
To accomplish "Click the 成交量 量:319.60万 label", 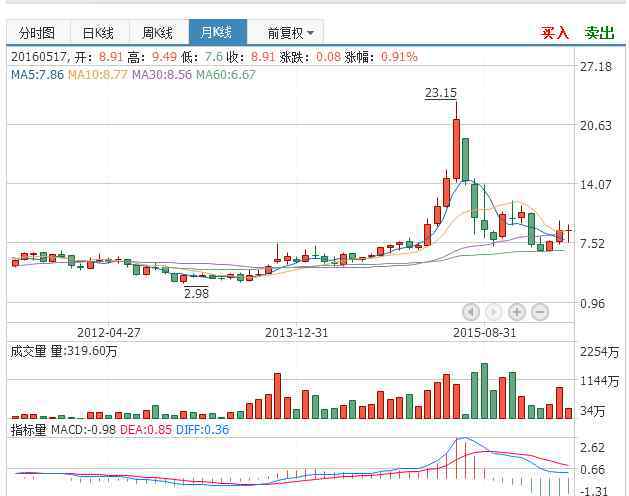I will [x=64, y=351].
